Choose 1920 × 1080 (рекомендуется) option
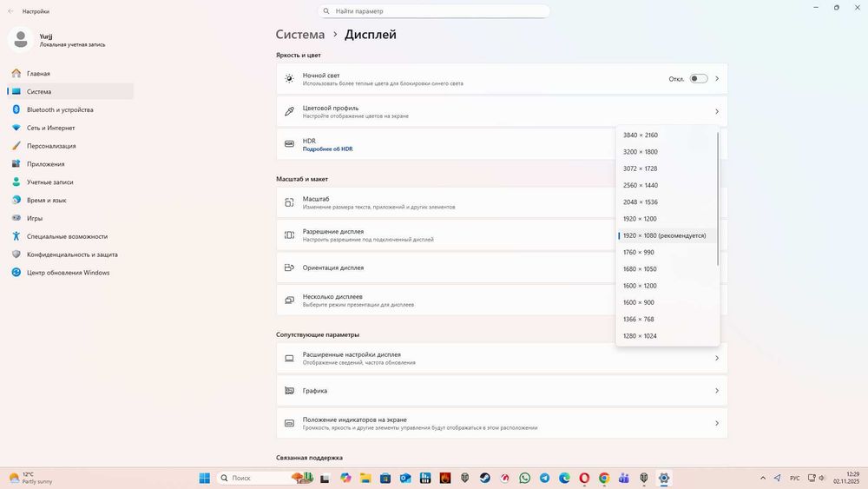Screen dimensions: 868x489 coord(667,235)
